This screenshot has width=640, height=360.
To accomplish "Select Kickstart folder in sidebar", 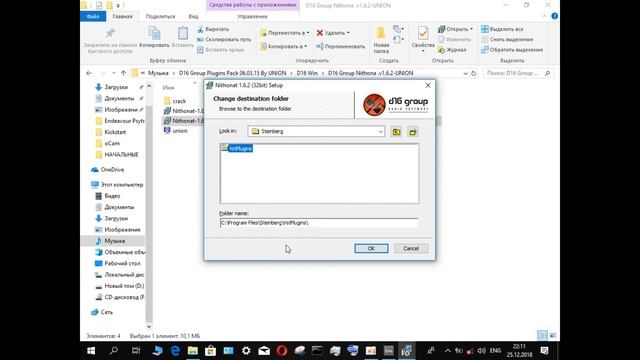I will (115, 132).
